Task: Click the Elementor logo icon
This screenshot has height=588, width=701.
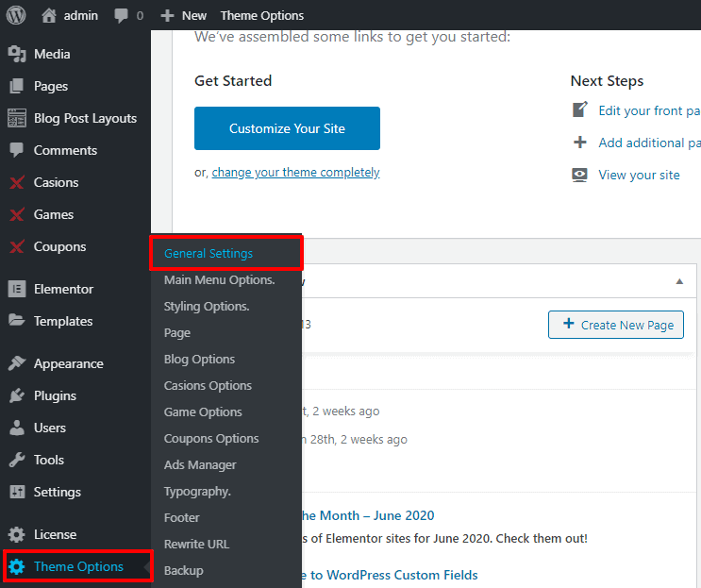Action: point(17,289)
